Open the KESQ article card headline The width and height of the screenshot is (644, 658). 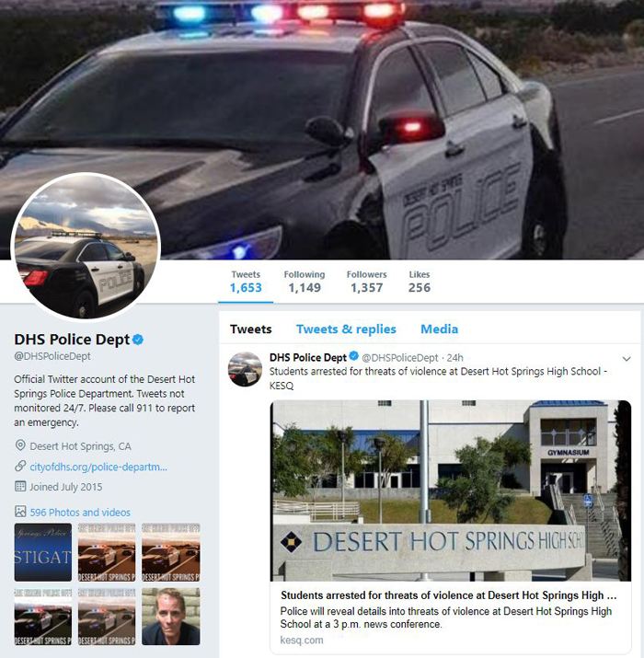pos(448,595)
